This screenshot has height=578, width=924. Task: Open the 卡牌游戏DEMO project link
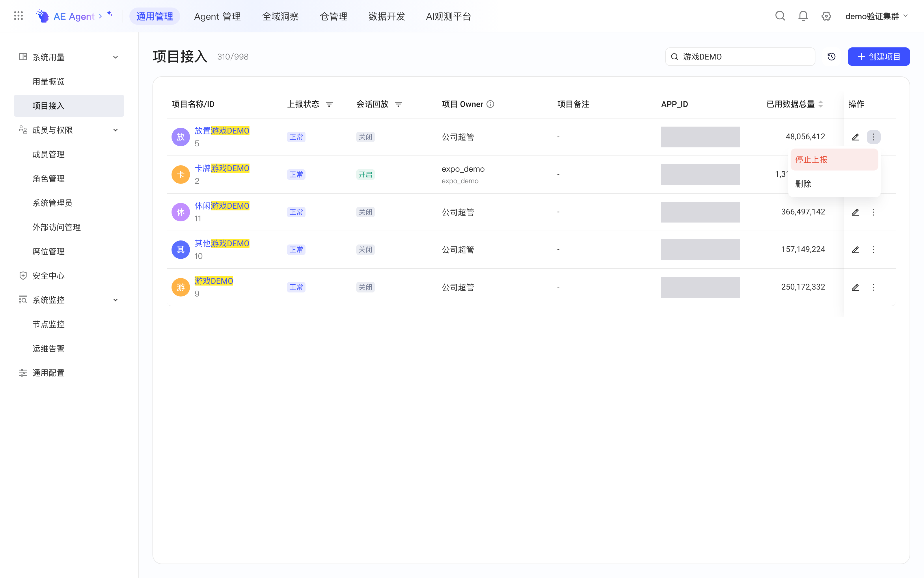click(222, 168)
